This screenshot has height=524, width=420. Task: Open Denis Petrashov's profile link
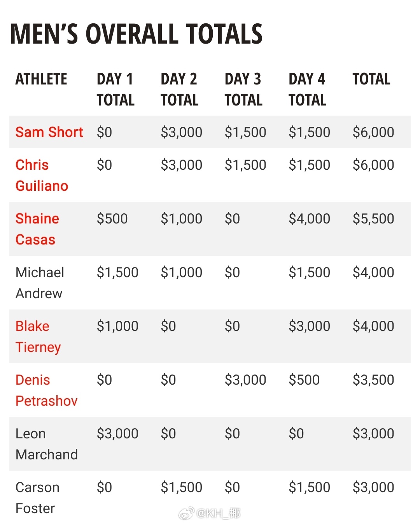46,390
